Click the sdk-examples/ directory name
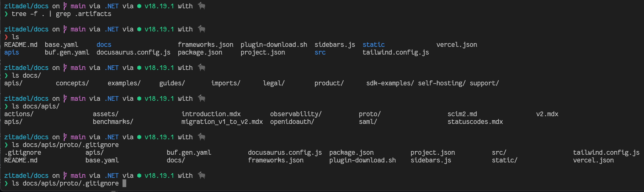 tap(390, 83)
